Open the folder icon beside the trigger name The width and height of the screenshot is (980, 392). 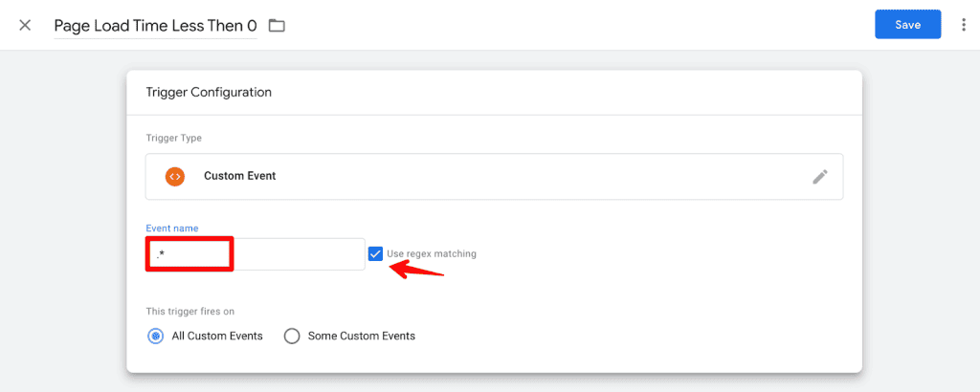click(277, 26)
